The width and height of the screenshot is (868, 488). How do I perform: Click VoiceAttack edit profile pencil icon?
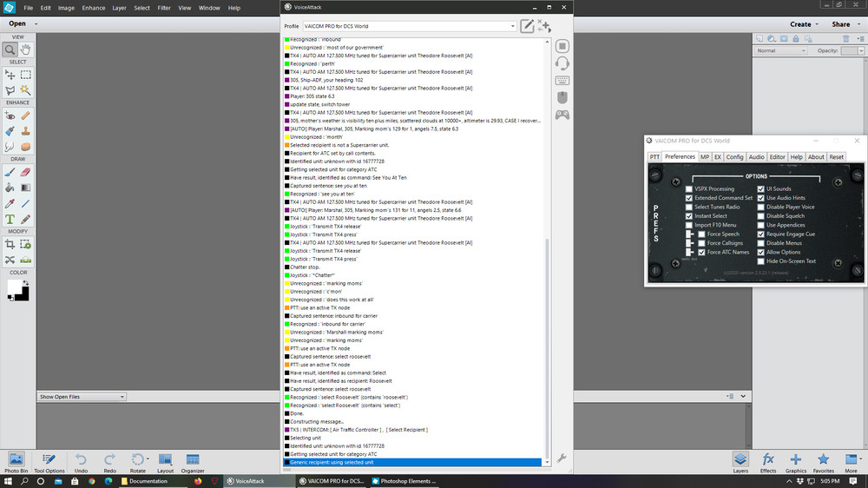527,26
